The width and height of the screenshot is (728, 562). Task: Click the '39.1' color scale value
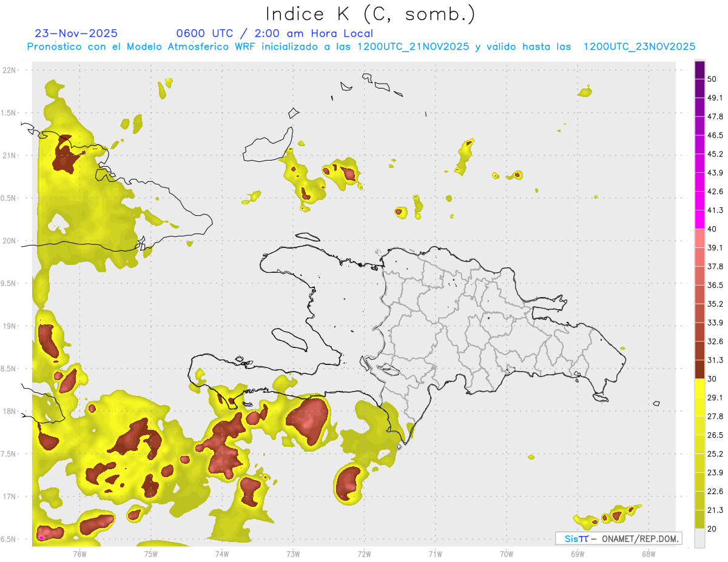(x=715, y=247)
